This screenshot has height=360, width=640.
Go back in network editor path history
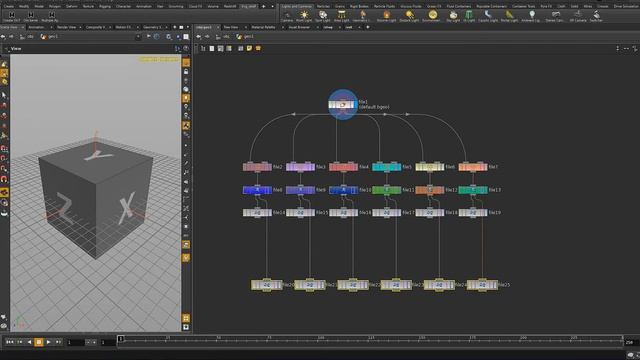tap(199, 37)
